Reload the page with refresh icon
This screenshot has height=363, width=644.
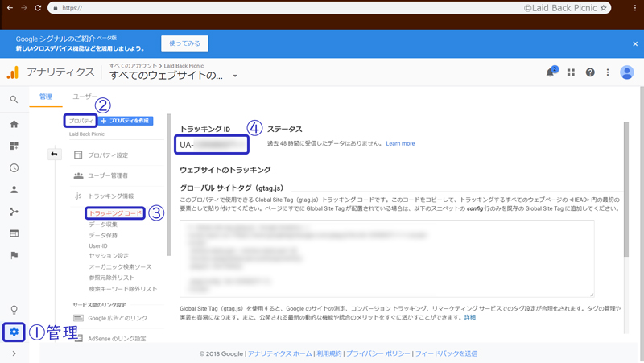click(x=38, y=8)
